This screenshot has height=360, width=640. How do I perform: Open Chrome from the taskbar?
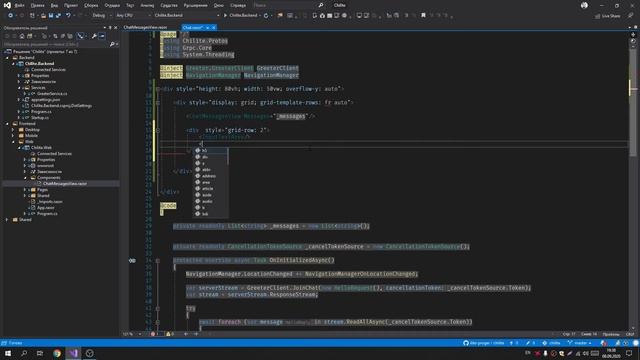(x=57, y=353)
